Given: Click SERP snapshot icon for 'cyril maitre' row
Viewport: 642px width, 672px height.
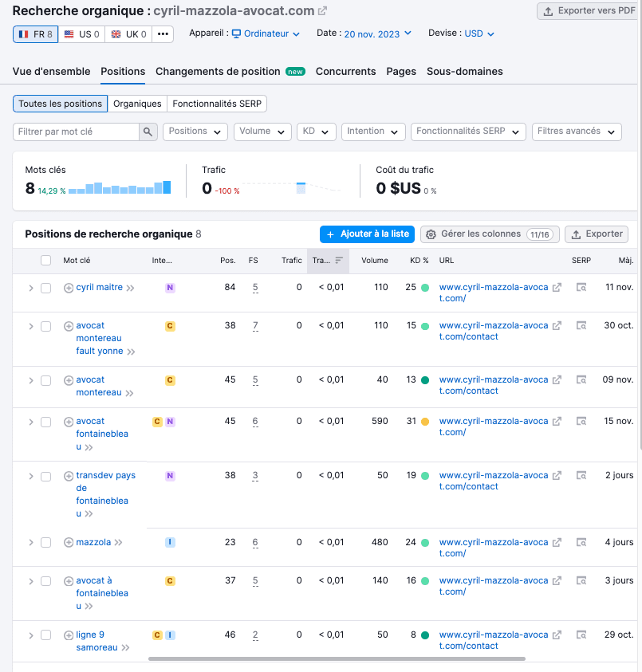Looking at the screenshot, I should coord(581,287).
